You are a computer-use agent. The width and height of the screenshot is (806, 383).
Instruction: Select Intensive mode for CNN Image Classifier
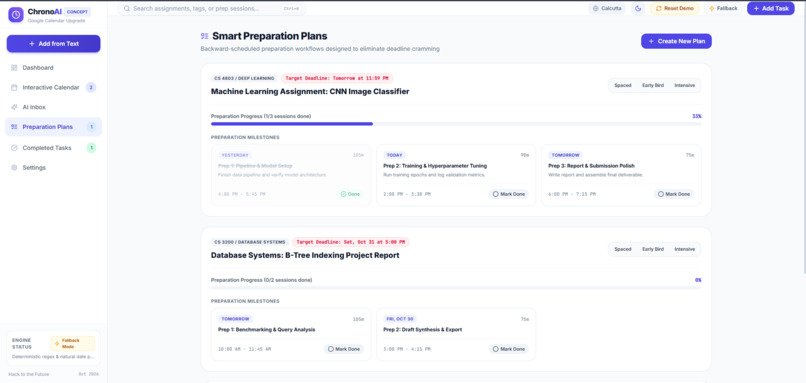pos(684,85)
